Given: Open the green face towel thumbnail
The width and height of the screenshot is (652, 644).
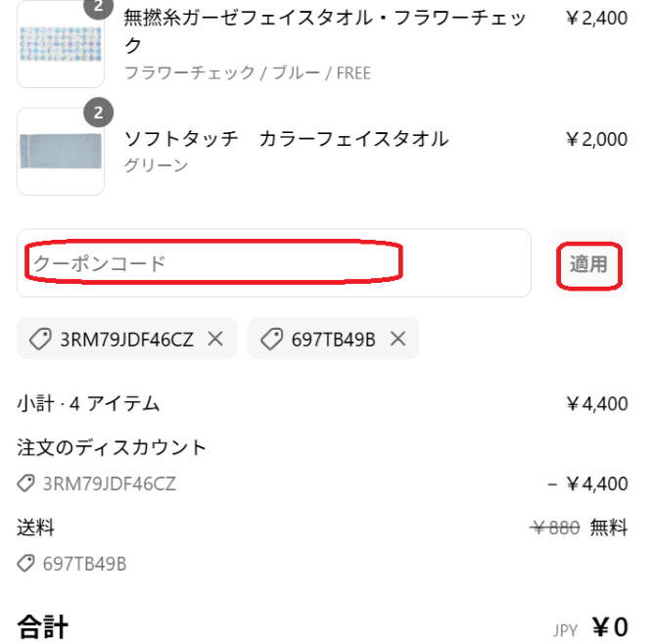Looking at the screenshot, I should tap(61, 152).
